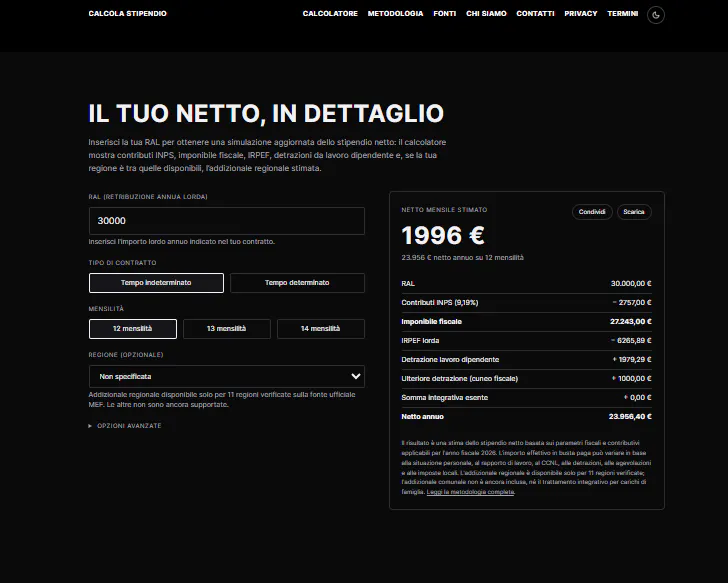Click the Scarica button
Image resolution: width=728 pixels, height=583 pixels.
(634, 212)
